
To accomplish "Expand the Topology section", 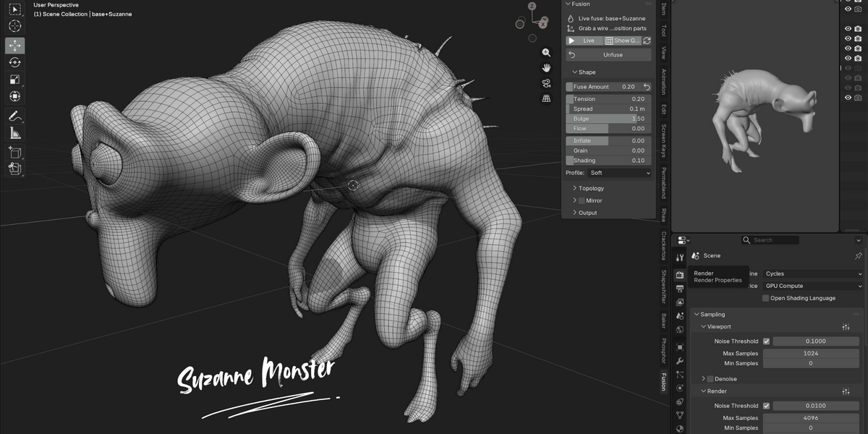I will (x=591, y=188).
